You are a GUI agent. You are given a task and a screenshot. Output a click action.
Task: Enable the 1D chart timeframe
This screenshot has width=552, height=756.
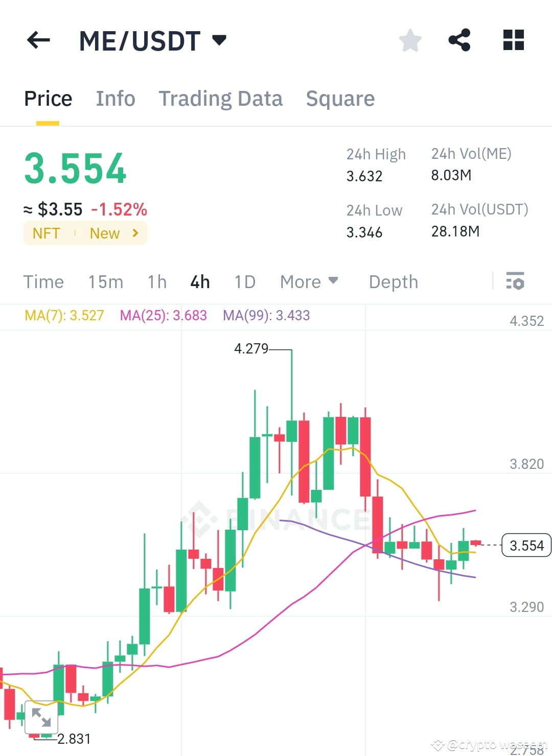click(244, 281)
